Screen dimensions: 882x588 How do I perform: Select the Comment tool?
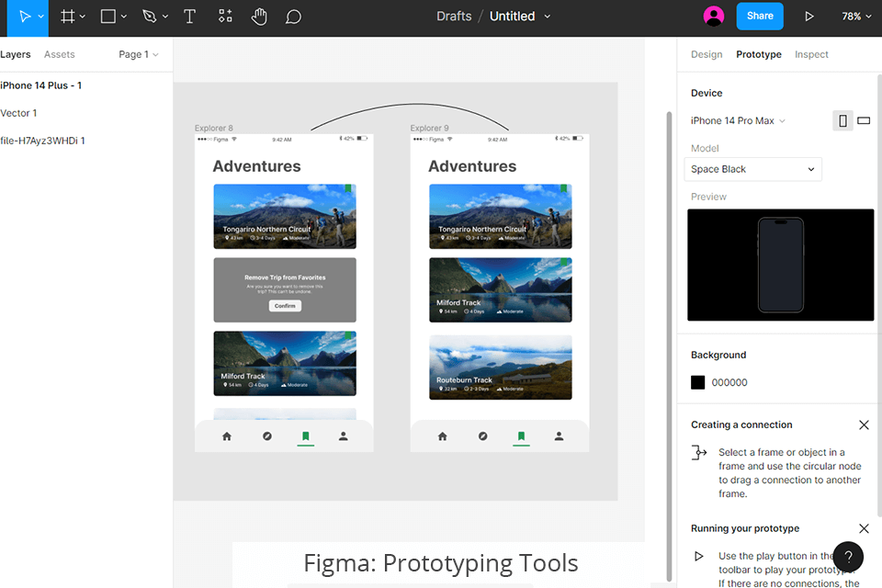[x=293, y=17]
